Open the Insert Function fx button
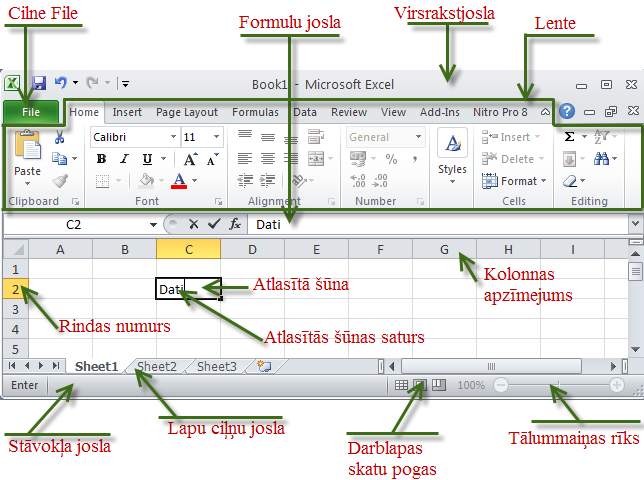 234,225
